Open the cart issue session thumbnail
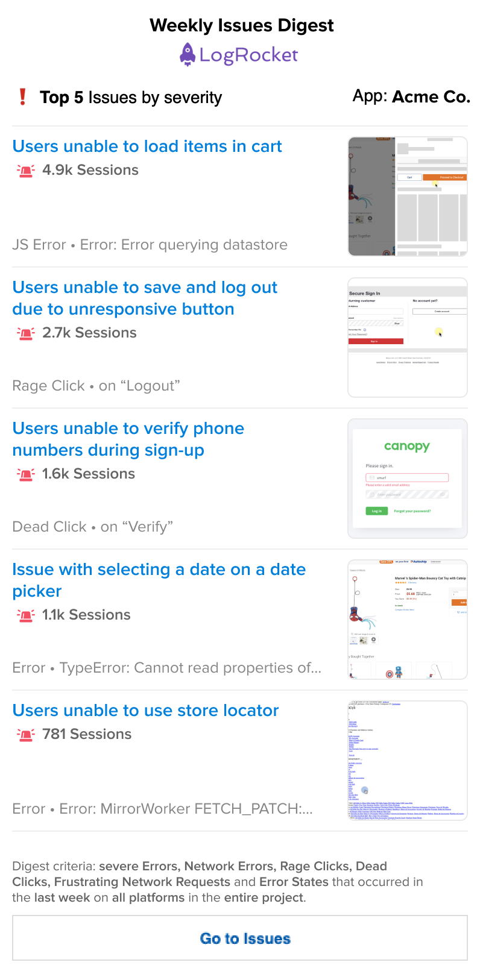Image resolution: width=480 pixels, height=980 pixels. [408, 196]
